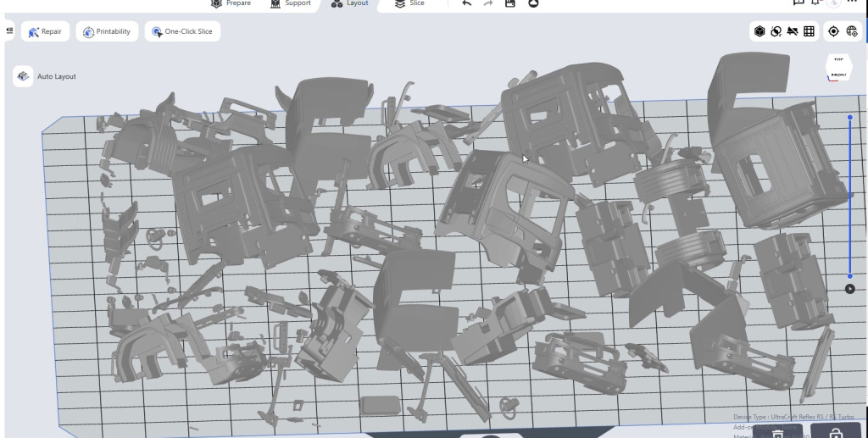The width and height of the screenshot is (868, 438).
Task: Click the trash delete icon
Action: tap(777, 433)
